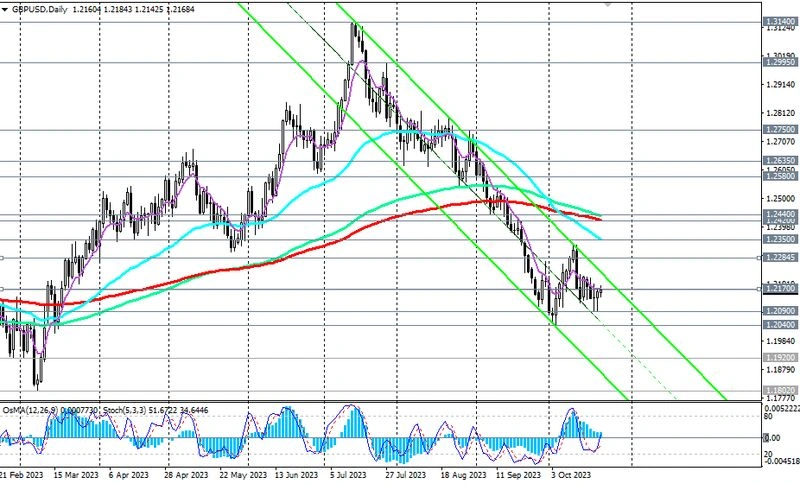The height and width of the screenshot is (485, 800).
Task: Select the 1.23500 horizontal level price label
Action: (781, 239)
